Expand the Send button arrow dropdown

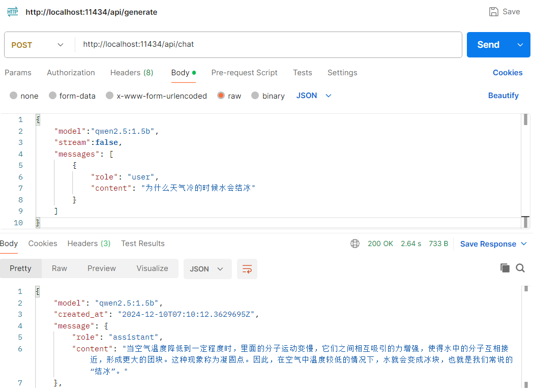[520, 45]
